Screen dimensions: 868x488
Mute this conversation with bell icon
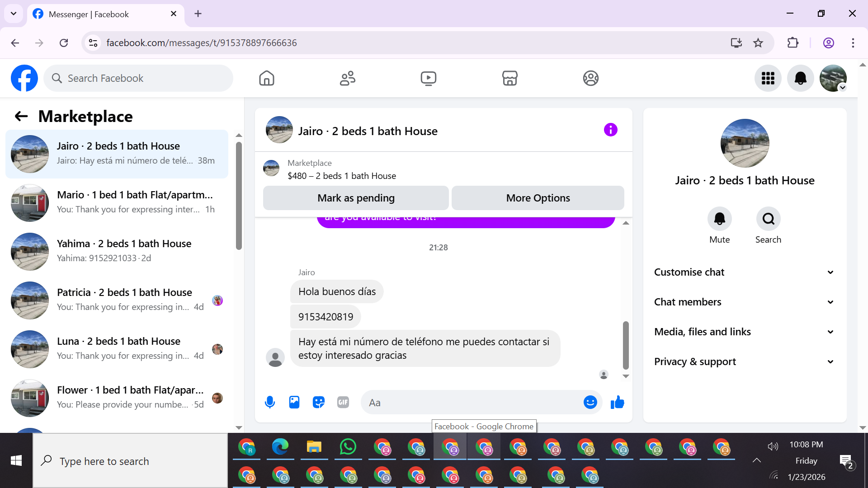(719, 219)
